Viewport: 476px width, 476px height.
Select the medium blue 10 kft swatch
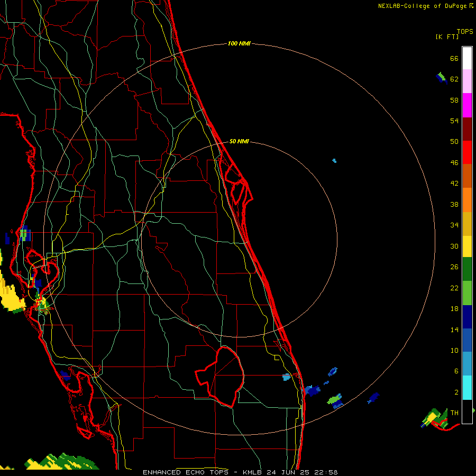(467, 340)
